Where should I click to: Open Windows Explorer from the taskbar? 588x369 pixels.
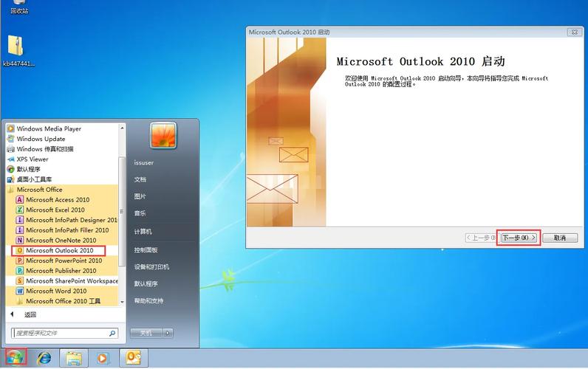(x=74, y=358)
